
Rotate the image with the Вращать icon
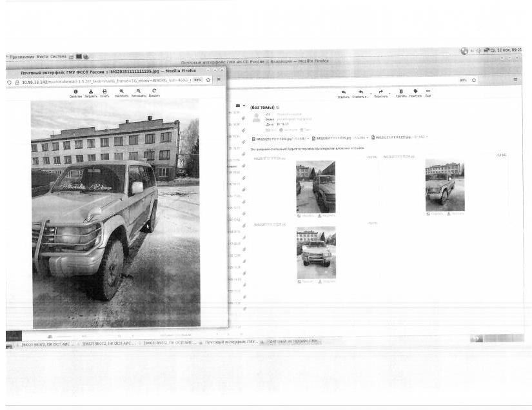click(x=154, y=92)
